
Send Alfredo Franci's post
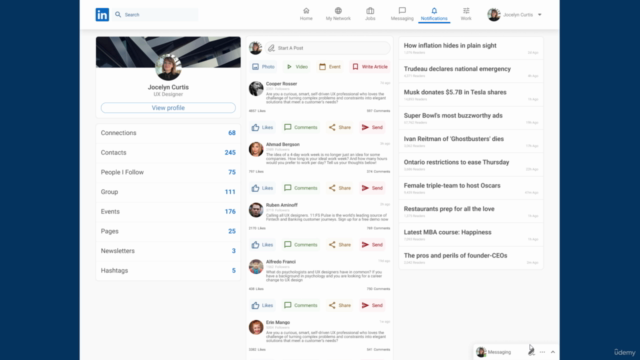(x=372, y=305)
